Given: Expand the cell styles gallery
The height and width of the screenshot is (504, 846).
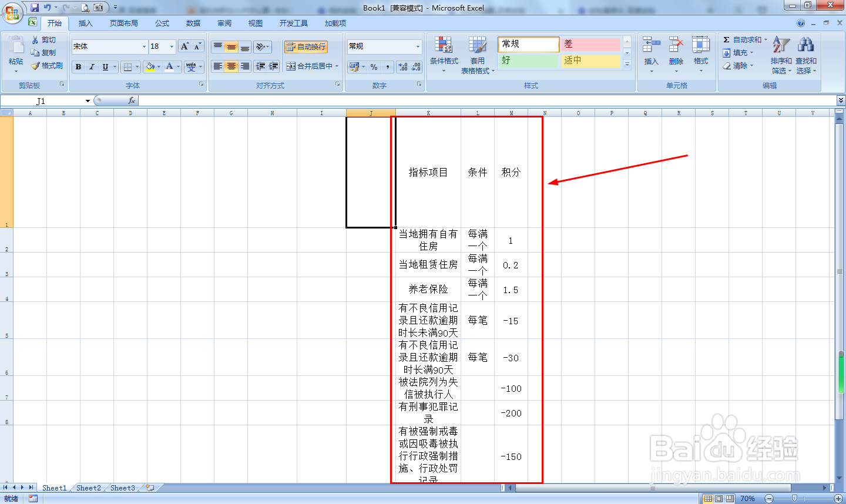Looking at the screenshot, I should [x=627, y=65].
